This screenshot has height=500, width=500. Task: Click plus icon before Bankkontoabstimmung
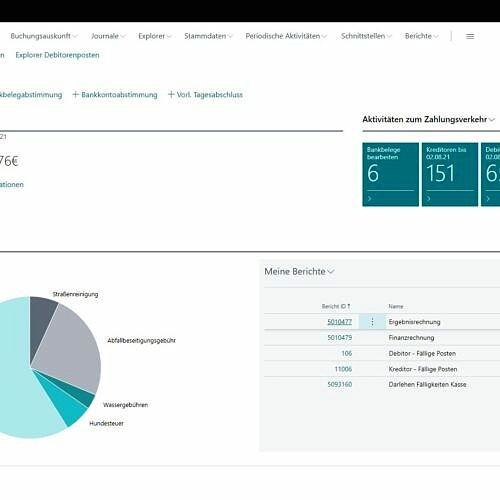[76, 94]
